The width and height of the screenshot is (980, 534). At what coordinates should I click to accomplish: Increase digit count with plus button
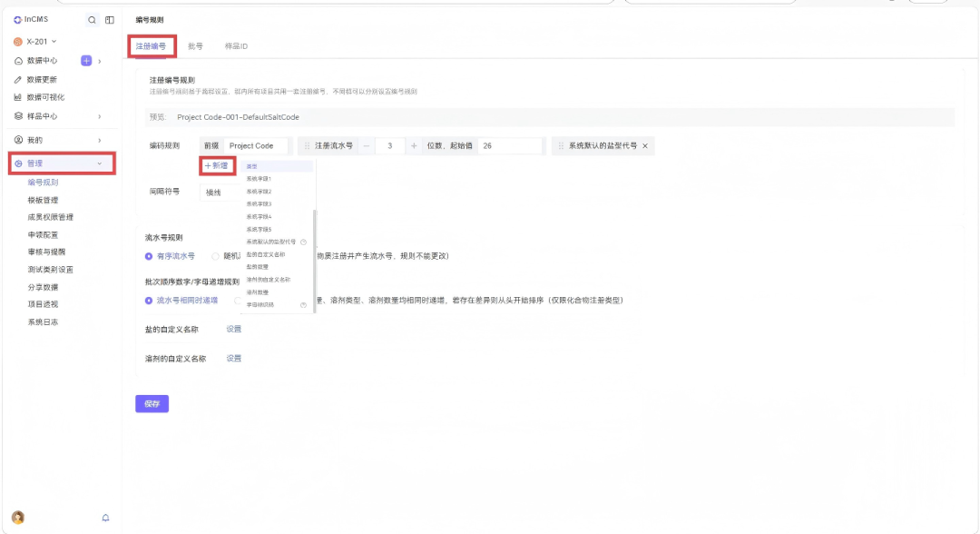(414, 145)
